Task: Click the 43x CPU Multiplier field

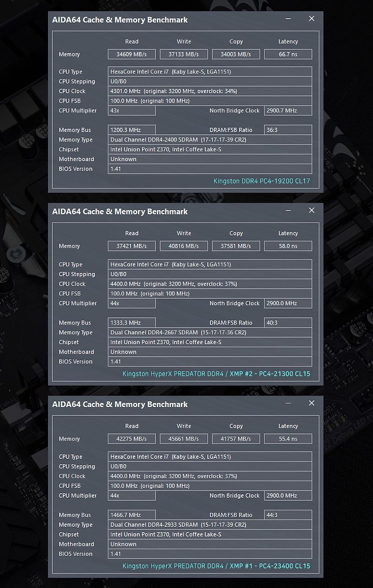Action: (132, 110)
